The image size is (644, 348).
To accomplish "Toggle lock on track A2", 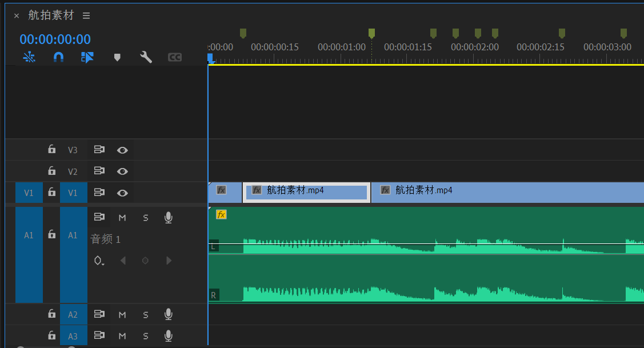I will [52, 314].
